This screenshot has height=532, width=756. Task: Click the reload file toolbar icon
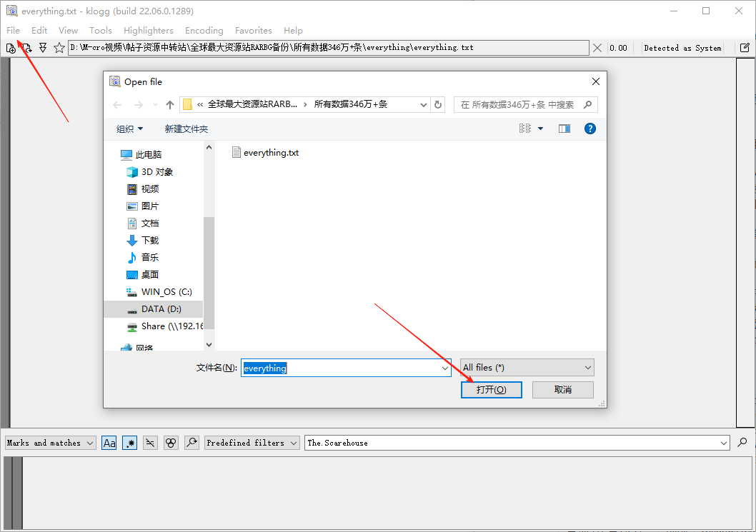(x=26, y=48)
